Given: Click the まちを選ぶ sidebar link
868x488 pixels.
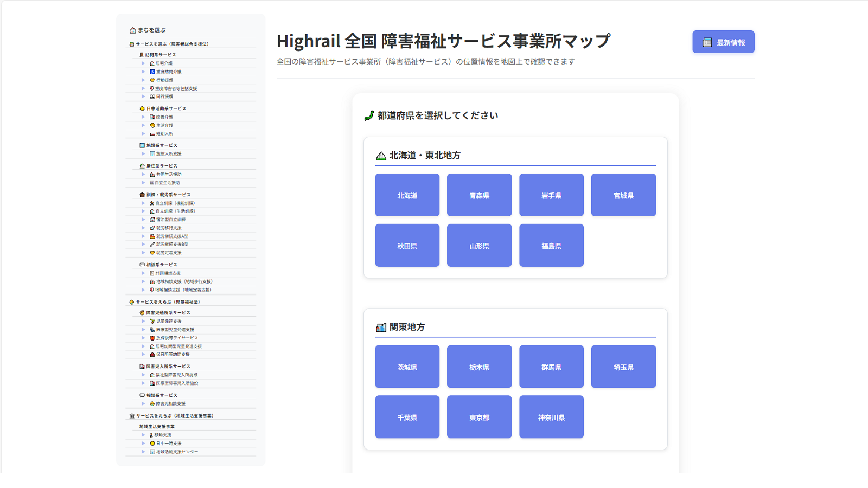Looking at the screenshot, I should [148, 30].
